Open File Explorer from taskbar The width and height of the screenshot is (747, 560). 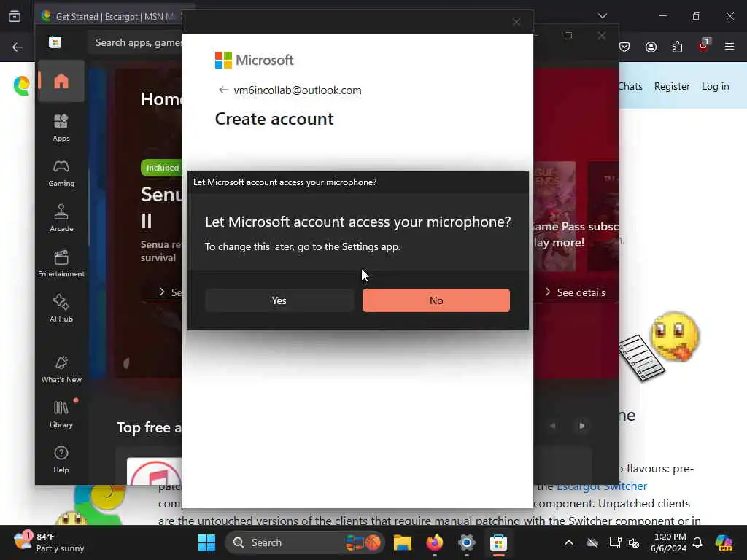pos(403,542)
